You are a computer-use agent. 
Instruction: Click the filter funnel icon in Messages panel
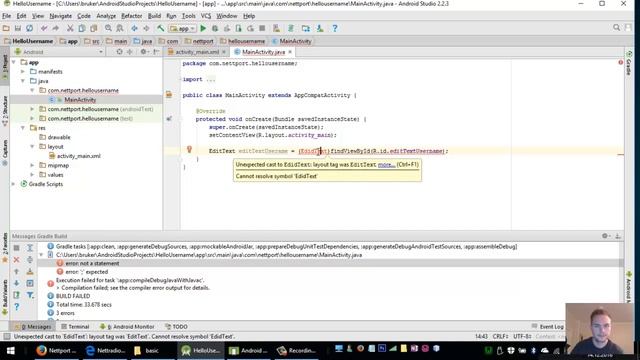click(30, 295)
